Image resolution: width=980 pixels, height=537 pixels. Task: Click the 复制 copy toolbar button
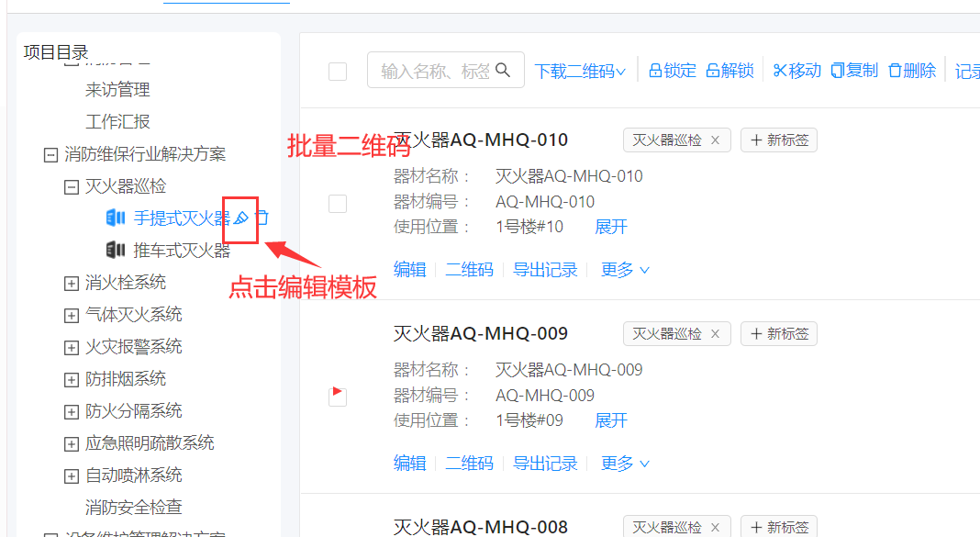[x=854, y=71]
